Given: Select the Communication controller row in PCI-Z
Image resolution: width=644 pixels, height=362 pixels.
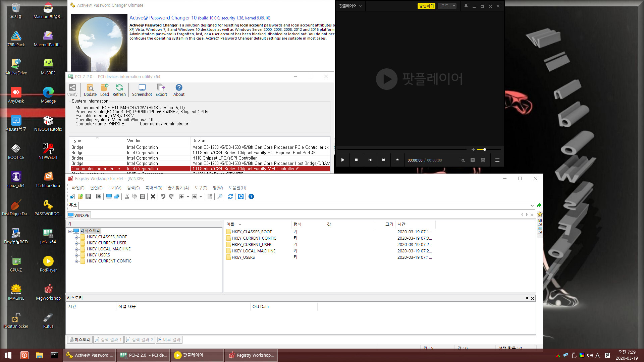Looking at the screenshot, I should click(200, 169).
